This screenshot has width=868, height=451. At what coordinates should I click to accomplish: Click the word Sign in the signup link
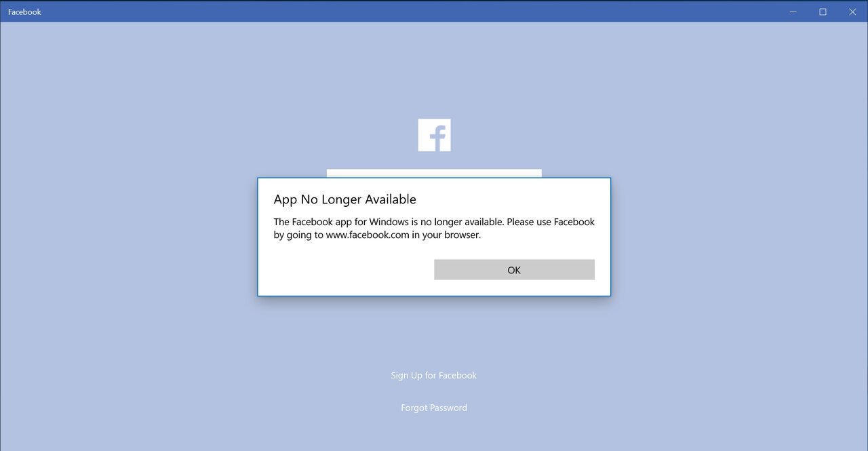(399, 376)
